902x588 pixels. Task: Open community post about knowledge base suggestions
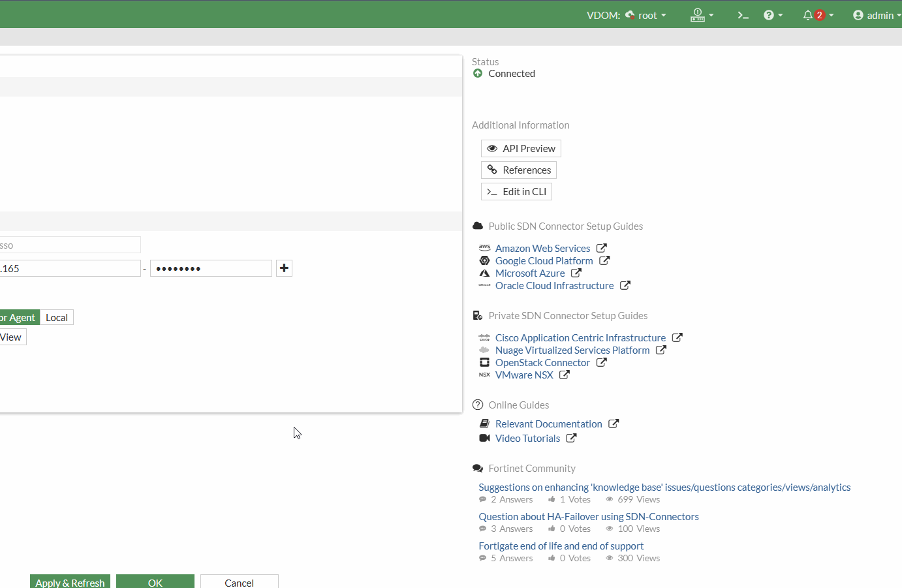click(x=664, y=487)
